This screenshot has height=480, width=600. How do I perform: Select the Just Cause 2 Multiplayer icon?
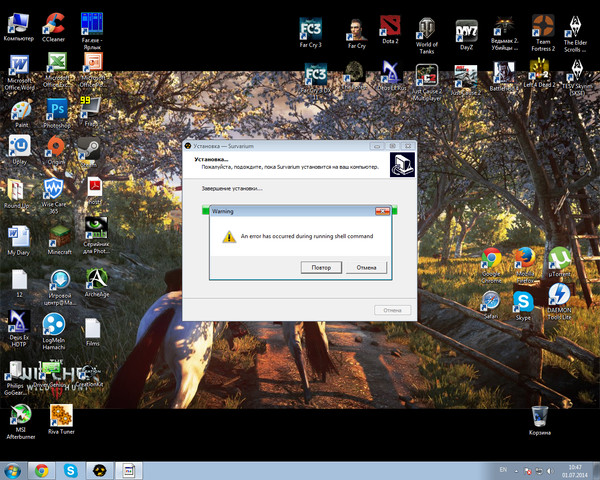[x=427, y=83]
